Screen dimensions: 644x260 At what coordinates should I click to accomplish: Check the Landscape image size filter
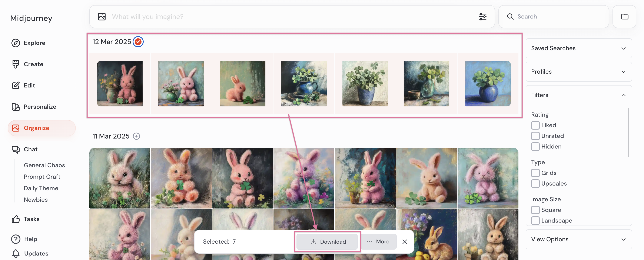click(x=535, y=220)
